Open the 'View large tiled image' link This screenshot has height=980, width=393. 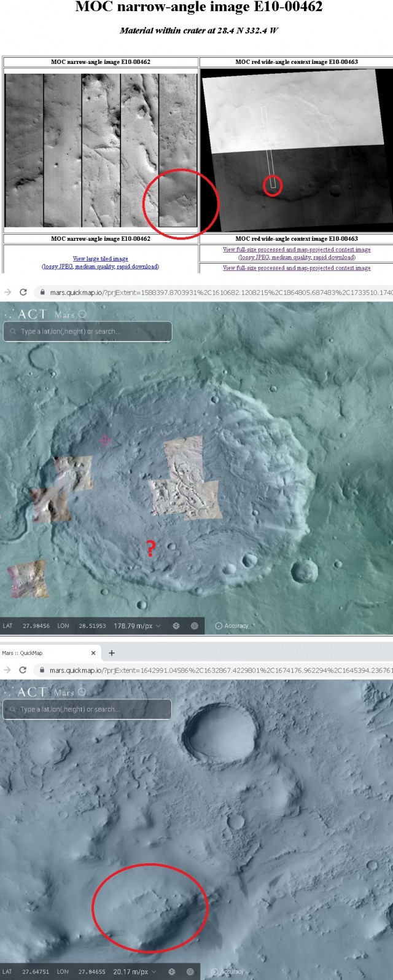pyautogui.click(x=100, y=259)
